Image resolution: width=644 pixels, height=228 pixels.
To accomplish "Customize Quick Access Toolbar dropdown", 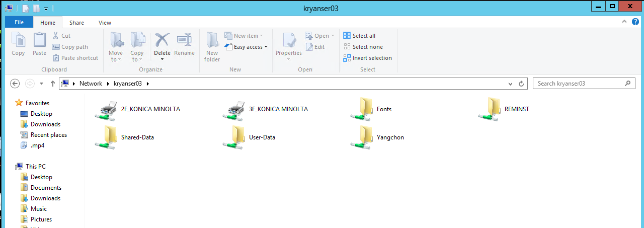I will [x=46, y=9].
